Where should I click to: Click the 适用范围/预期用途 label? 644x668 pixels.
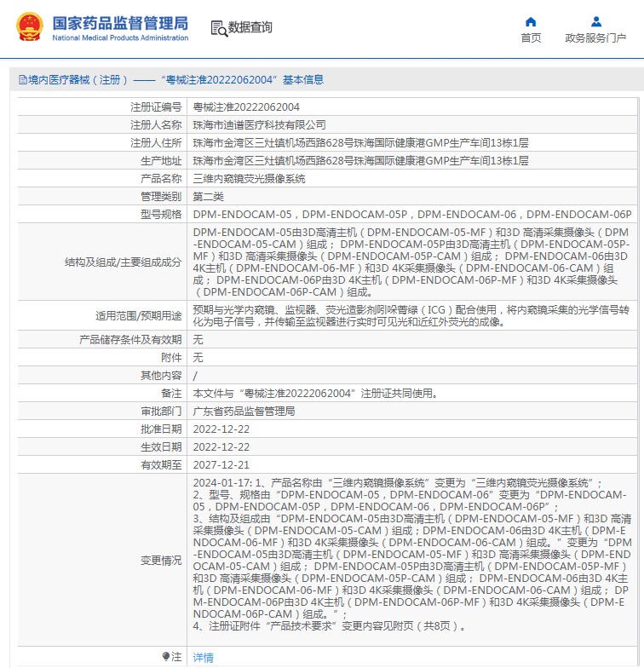[x=138, y=315]
